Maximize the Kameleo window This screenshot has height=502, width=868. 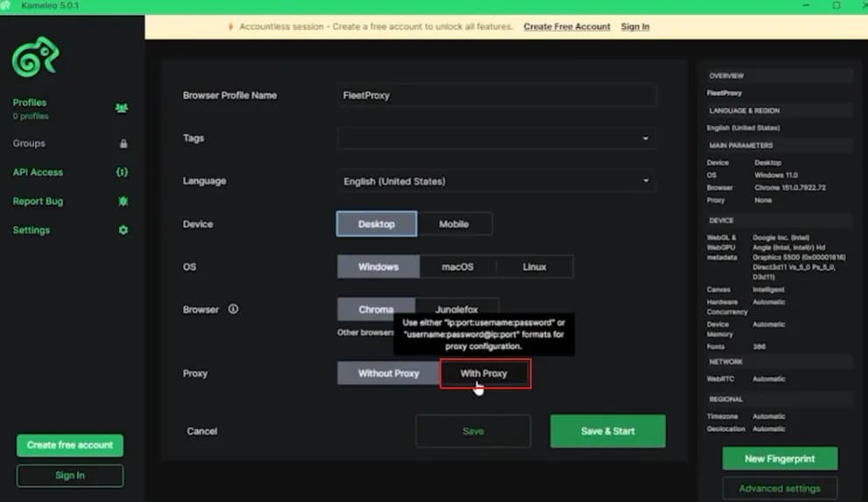point(836,5)
